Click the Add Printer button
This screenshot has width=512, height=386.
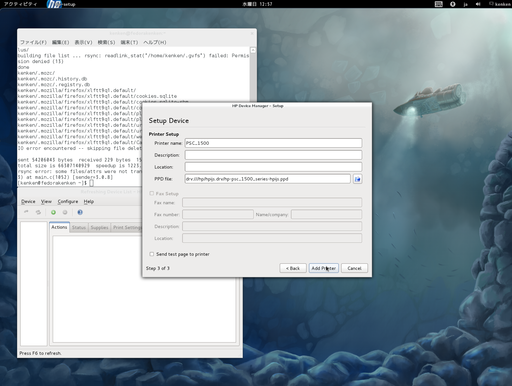(x=324, y=268)
